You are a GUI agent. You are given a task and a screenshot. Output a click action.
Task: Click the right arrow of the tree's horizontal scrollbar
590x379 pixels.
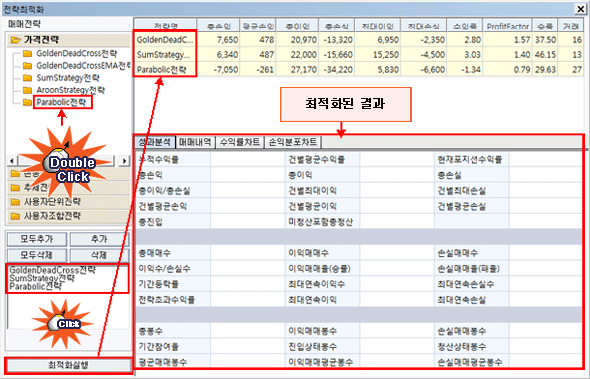[124, 161]
